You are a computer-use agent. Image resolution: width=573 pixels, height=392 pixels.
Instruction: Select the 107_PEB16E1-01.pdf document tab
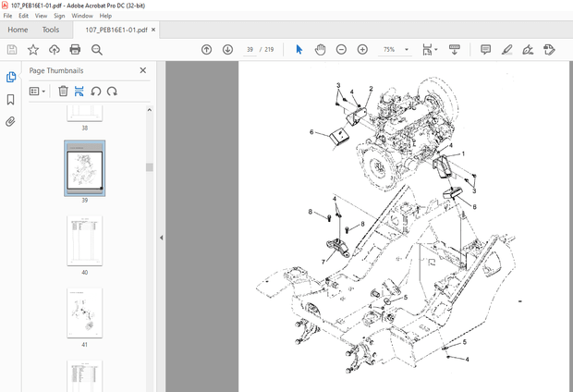(x=116, y=30)
